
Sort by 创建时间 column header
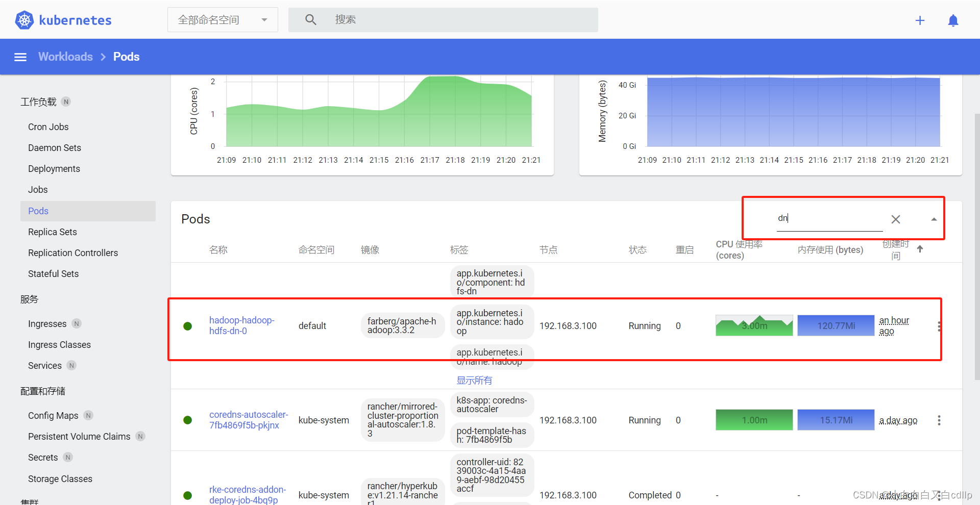pos(896,249)
